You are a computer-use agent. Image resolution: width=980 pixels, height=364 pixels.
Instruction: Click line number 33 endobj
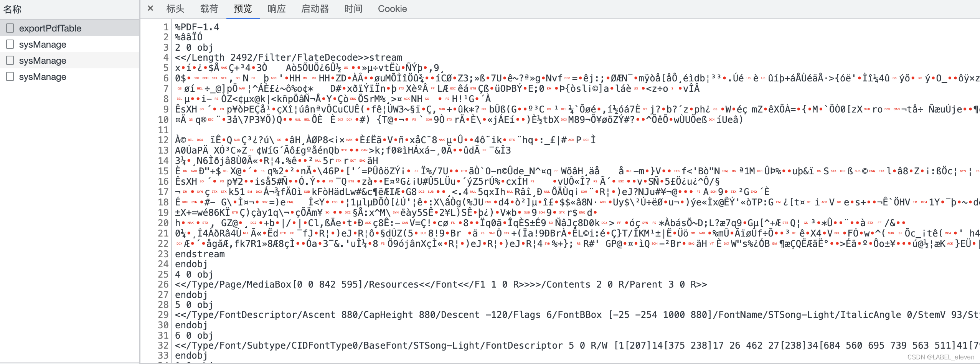[191, 356]
